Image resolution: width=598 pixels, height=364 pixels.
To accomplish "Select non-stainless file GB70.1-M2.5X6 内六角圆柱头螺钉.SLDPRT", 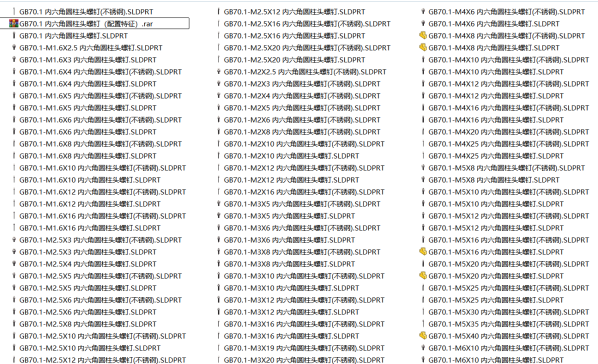I will point(88,312).
